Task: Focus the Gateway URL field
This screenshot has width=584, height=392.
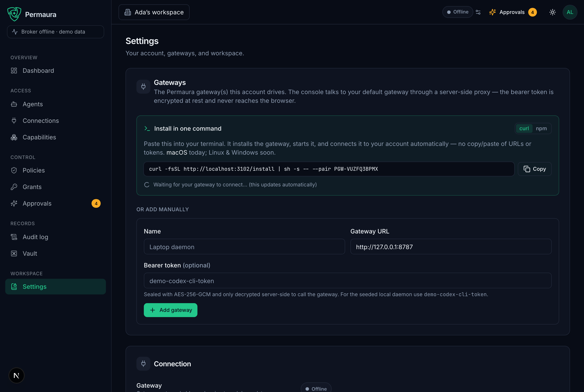Action: (451, 247)
